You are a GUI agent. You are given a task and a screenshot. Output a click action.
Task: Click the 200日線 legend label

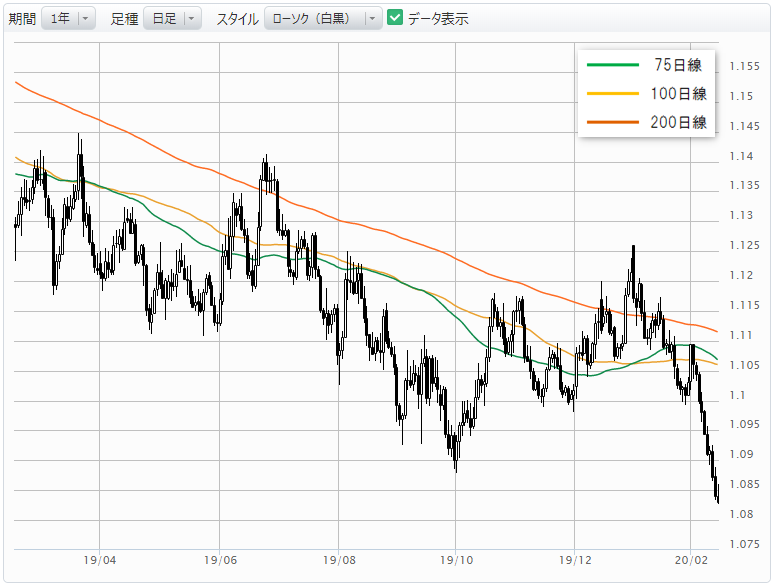[x=678, y=122]
